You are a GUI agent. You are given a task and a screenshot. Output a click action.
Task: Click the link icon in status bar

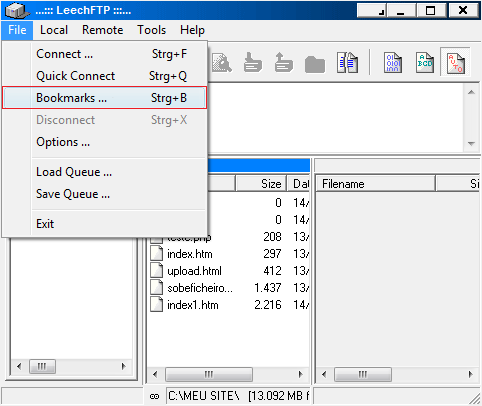coord(154,396)
